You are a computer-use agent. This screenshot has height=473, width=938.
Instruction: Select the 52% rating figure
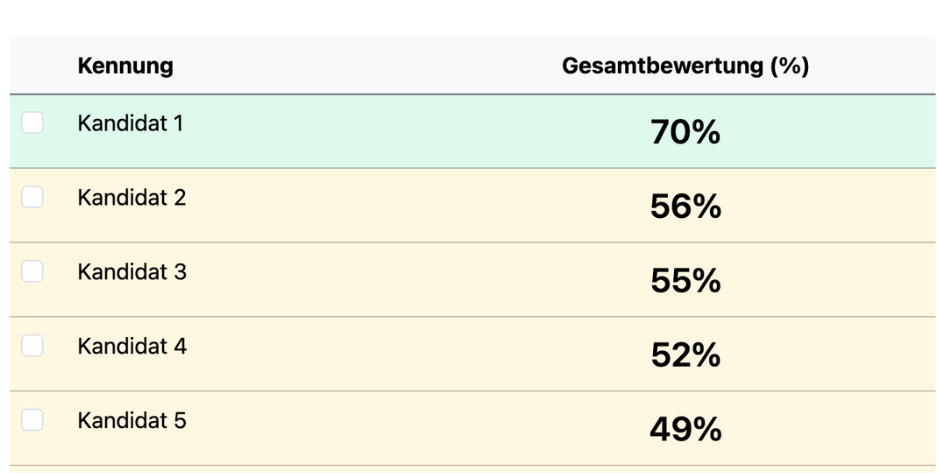tap(686, 355)
